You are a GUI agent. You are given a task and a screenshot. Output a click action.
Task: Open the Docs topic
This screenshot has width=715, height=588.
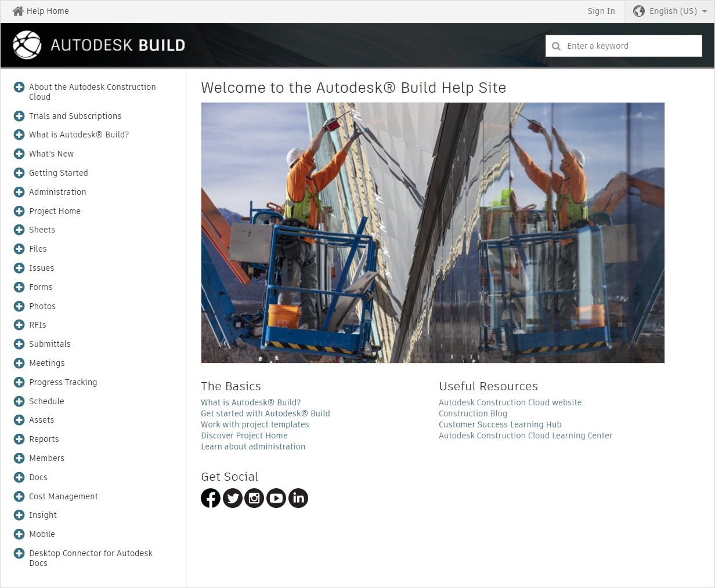[x=38, y=477]
